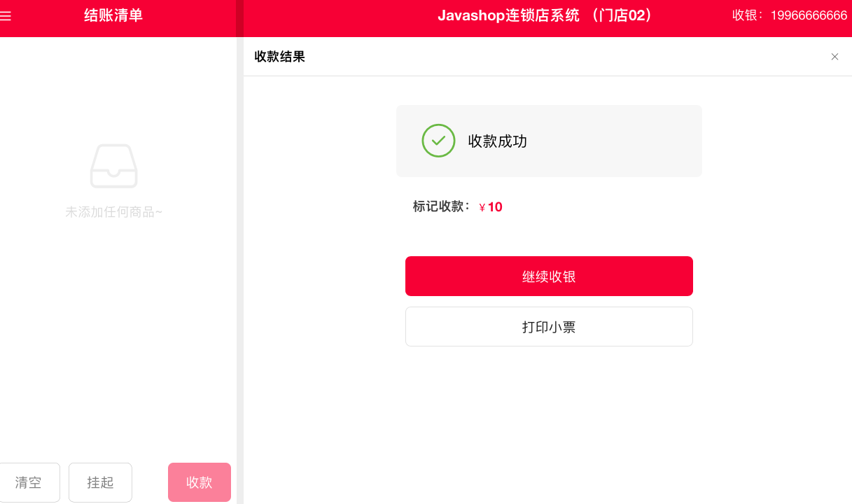Click the 收款结果 panel title
The image size is (852, 504).
point(279,57)
